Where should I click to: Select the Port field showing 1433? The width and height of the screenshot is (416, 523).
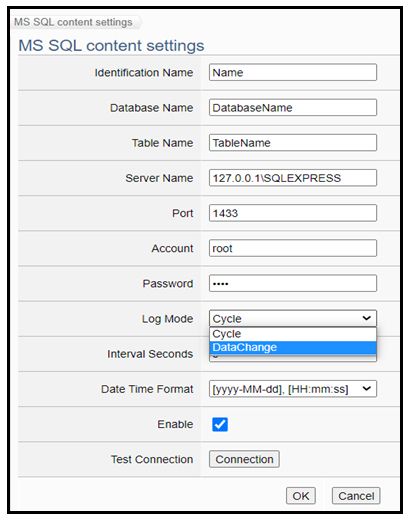[x=293, y=213]
